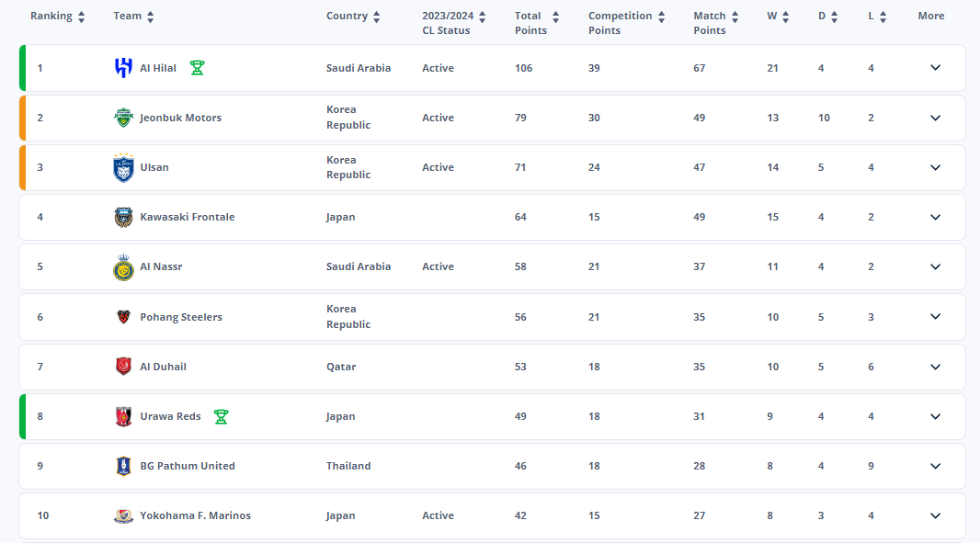Viewport: 980px width, 543px height.
Task: Click the Al Duhail red logo
Action: pyautogui.click(x=123, y=367)
